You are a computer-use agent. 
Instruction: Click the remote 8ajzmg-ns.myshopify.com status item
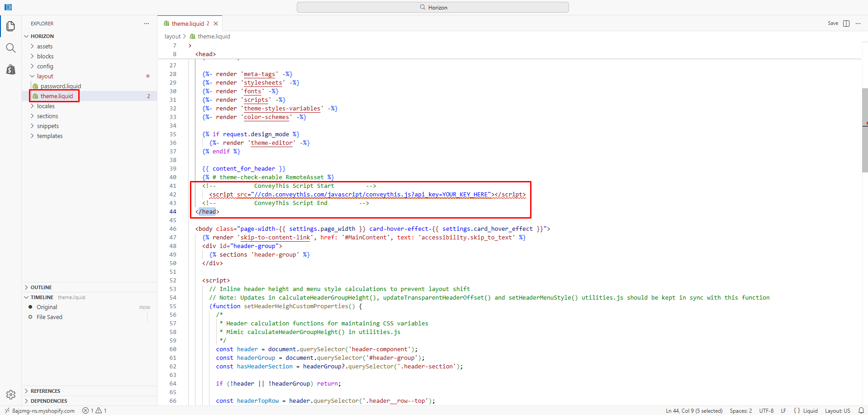click(x=40, y=410)
